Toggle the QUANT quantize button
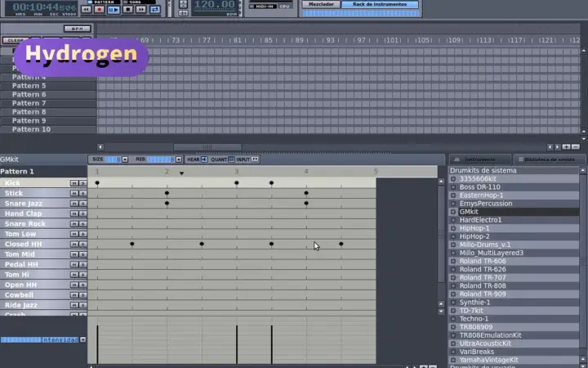This screenshot has width=588, height=368. tap(231, 159)
